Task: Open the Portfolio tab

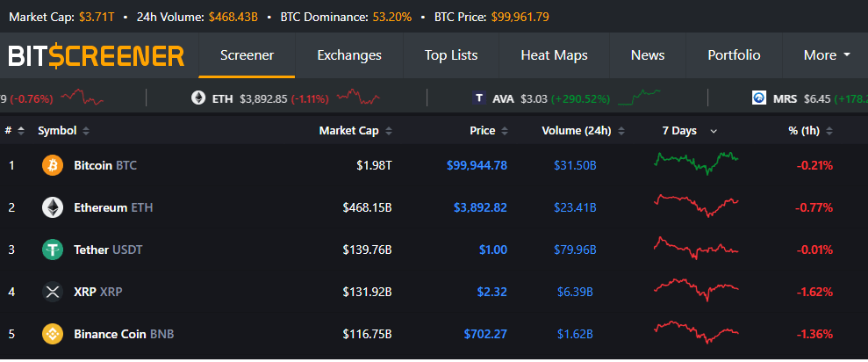Action: coord(734,54)
